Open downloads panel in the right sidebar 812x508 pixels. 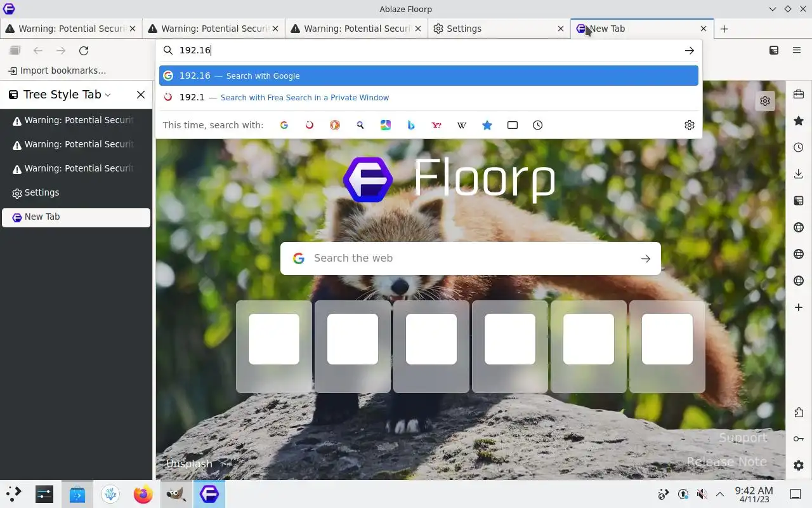[799, 174]
